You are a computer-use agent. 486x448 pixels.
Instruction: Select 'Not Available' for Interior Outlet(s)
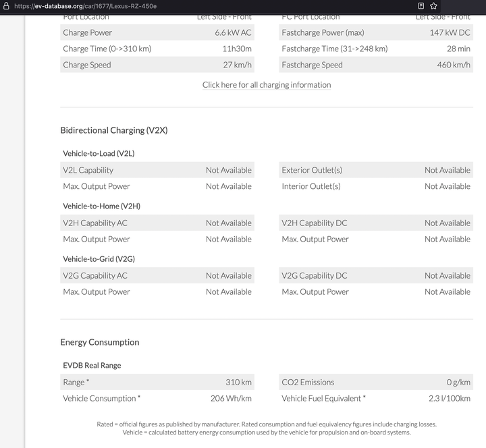[448, 186]
